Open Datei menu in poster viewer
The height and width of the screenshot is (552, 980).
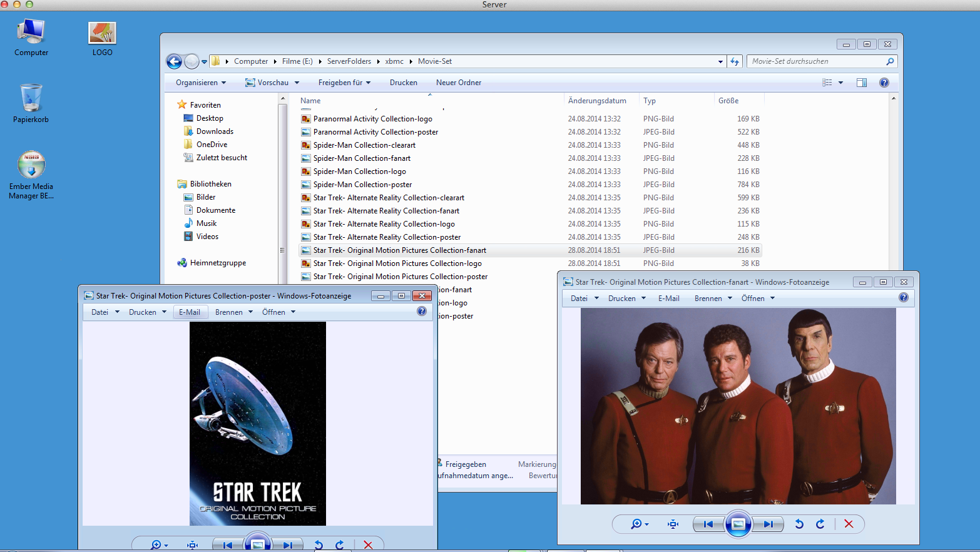click(105, 312)
